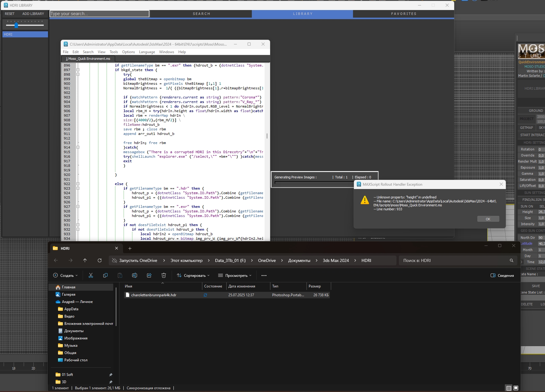Go up one folder level in Explorer
This screenshot has width=545, height=392.
[x=85, y=260]
